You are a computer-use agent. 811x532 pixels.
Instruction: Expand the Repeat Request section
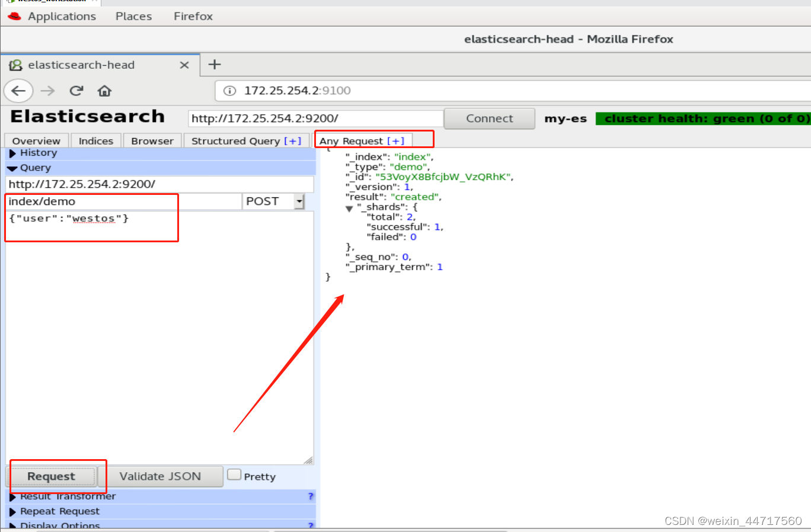coord(160,511)
